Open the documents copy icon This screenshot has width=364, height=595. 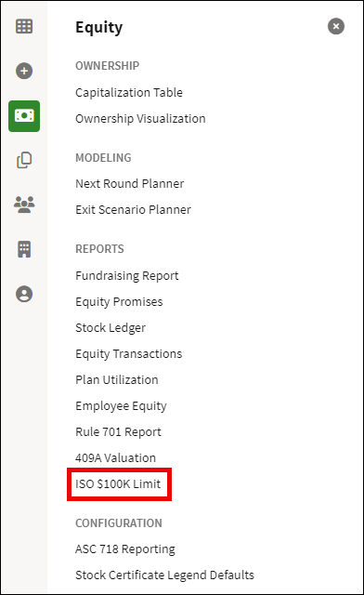(x=24, y=160)
